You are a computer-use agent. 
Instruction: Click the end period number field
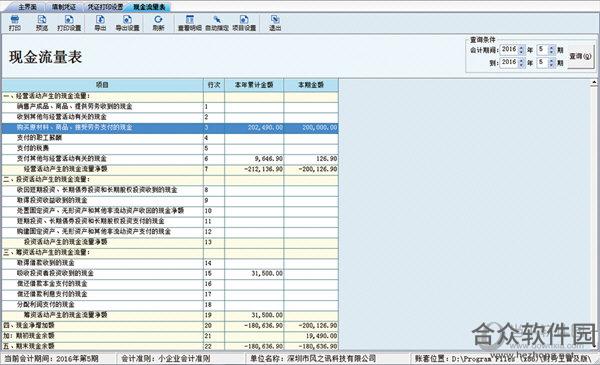[x=542, y=63]
